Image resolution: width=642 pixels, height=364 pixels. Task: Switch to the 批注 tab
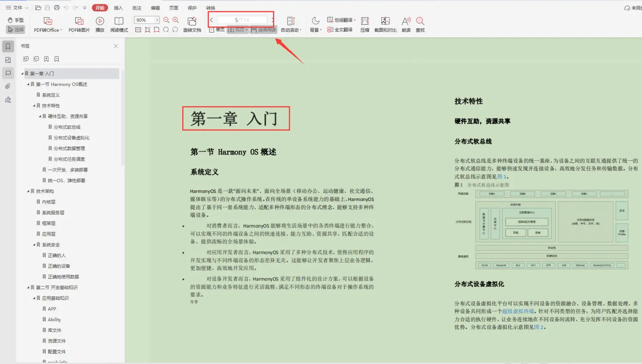(x=137, y=8)
